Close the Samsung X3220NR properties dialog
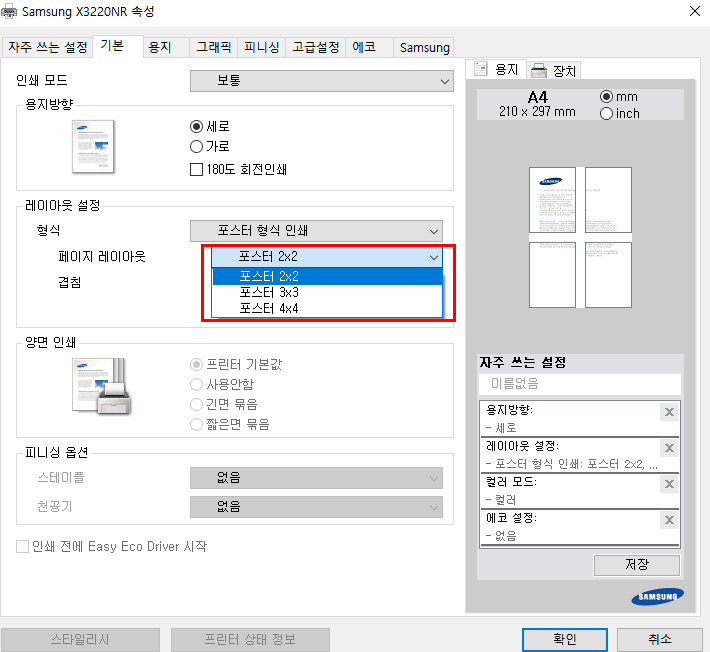 [695, 11]
